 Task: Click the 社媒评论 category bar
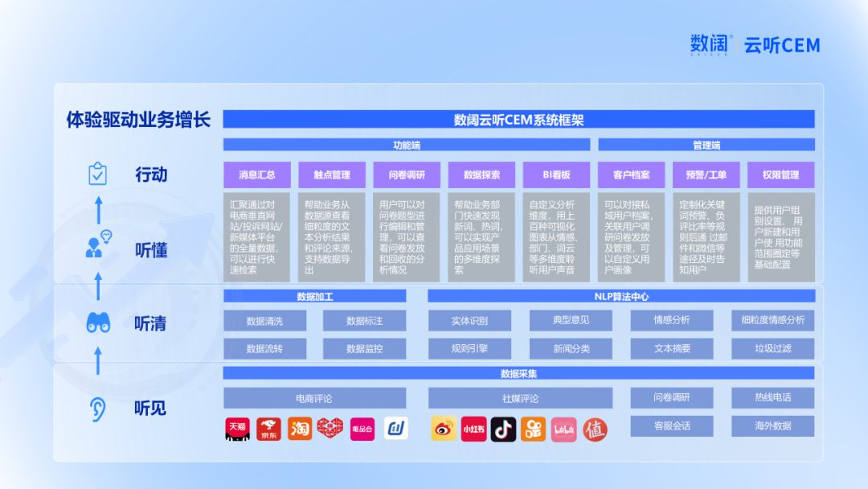pyautogui.click(x=520, y=398)
